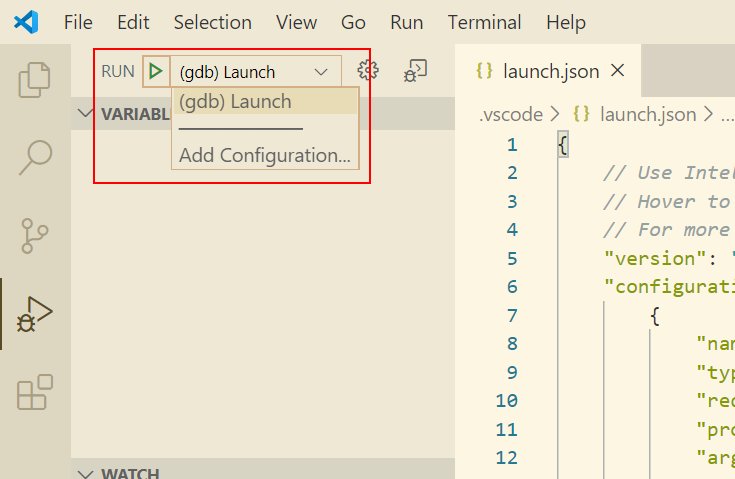The height and width of the screenshot is (479, 735).
Task: Open the Search view icon
Action: click(35, 157)
